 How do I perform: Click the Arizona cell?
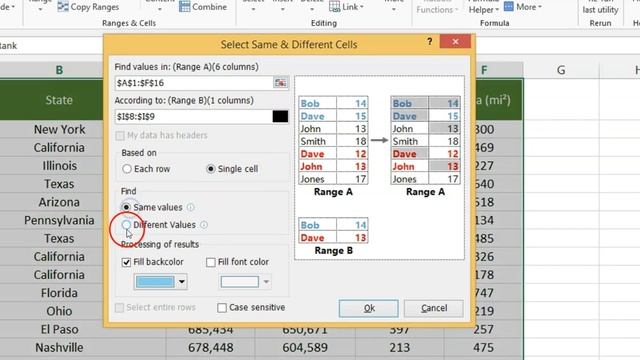(59, 202)
